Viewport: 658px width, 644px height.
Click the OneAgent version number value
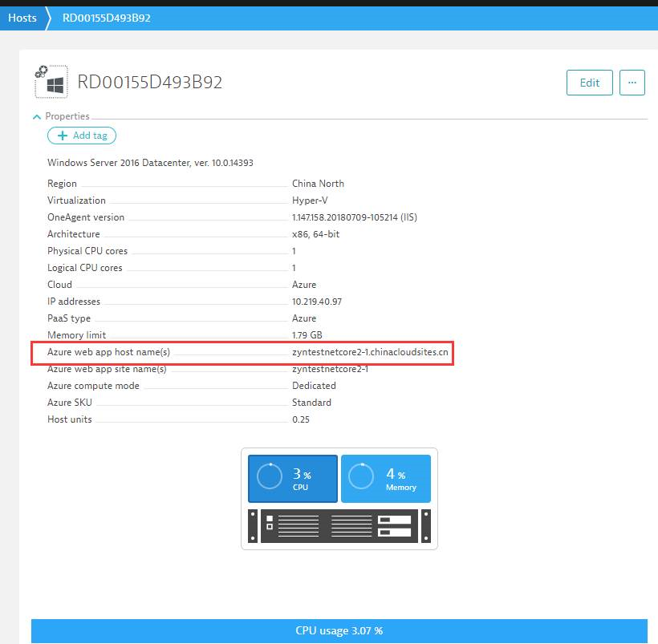coord(354,217)
